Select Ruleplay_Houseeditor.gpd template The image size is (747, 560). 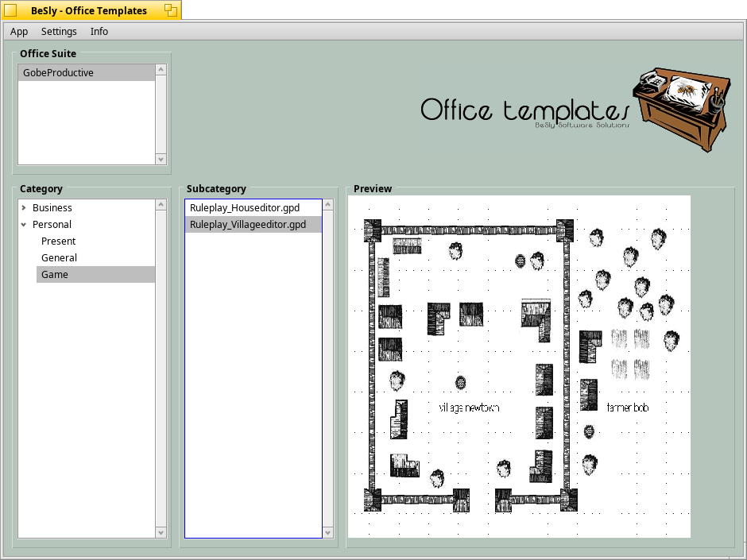pos(245,208)
